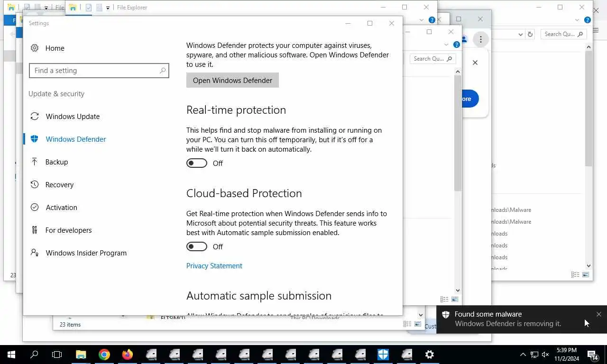Image resolution: width=607 pixels, height=364 pixels.
Task: Expand address history dropdown beside refresh button
Action: pos(520,34)
